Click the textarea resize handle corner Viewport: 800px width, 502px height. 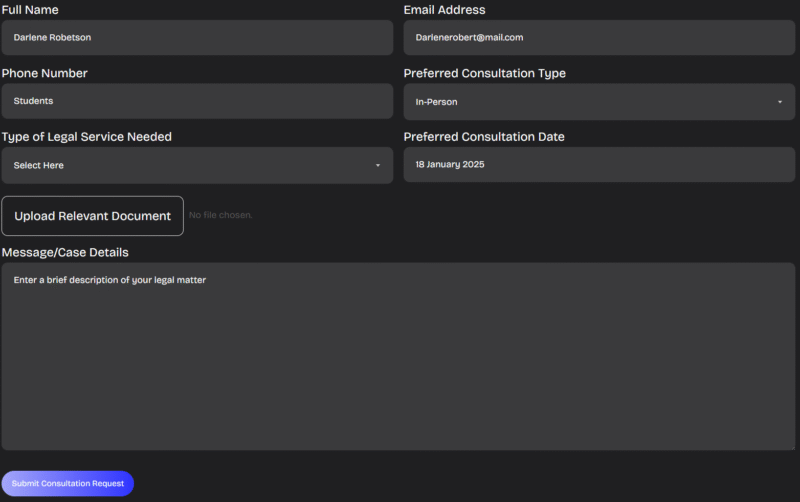[x=792, y=446]
